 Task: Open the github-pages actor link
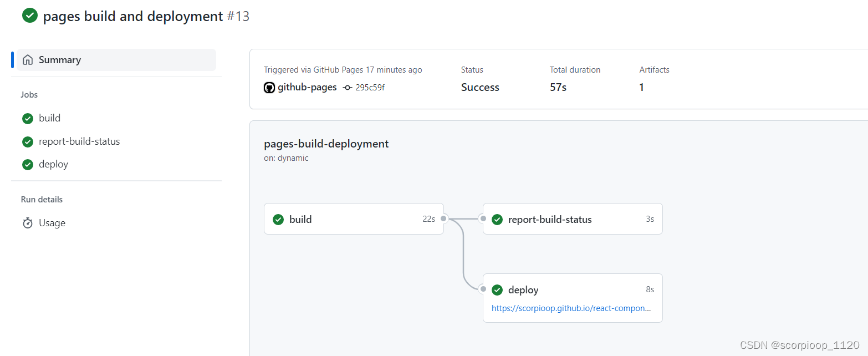tap(307, 87)
